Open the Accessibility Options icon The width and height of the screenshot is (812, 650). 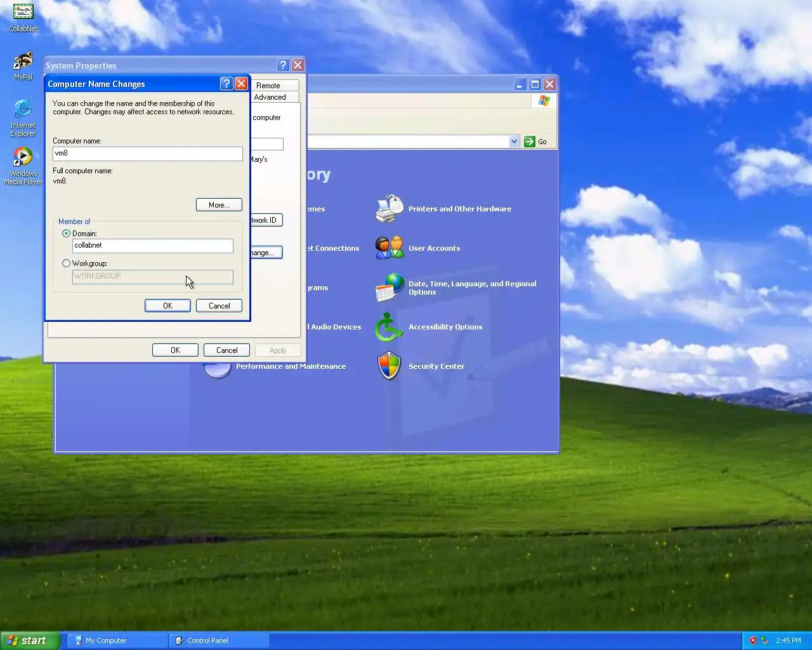click(x=390, y=327)
